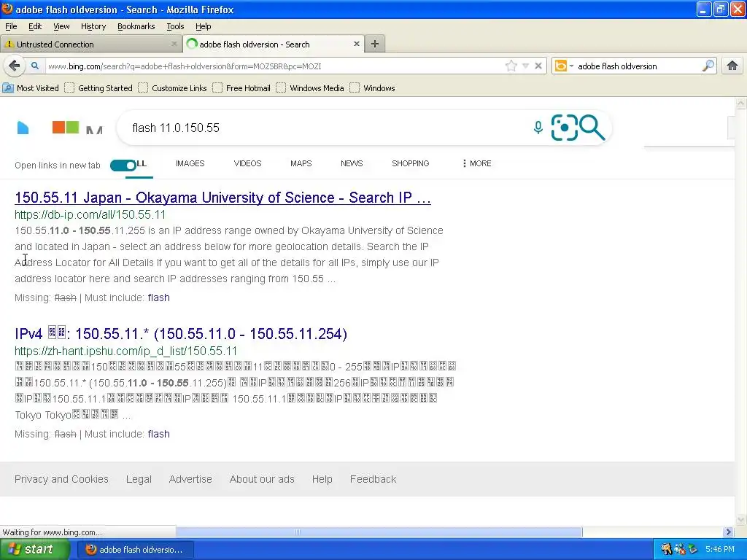The height and width of the screenshot is (560, 747).
Task: Open the Customize Links bookmark
Action: pos(172,88)
